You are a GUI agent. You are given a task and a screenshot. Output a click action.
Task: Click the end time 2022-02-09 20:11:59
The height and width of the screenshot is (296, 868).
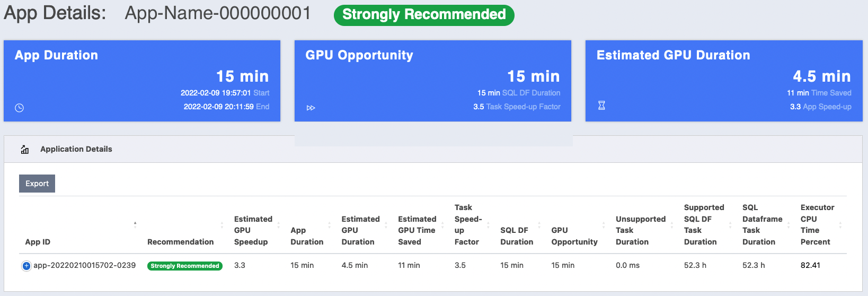(218, 107)
